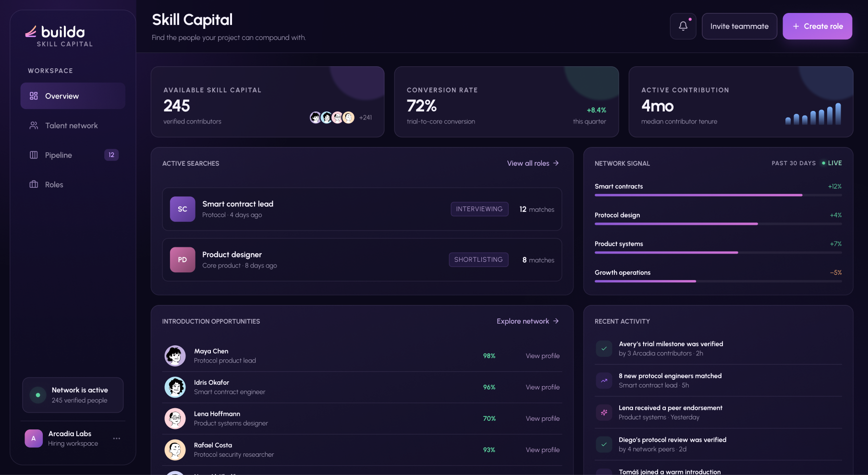Click checkmark icon for Avery's trial milestone
868x475 pixels.
(604, 349)
